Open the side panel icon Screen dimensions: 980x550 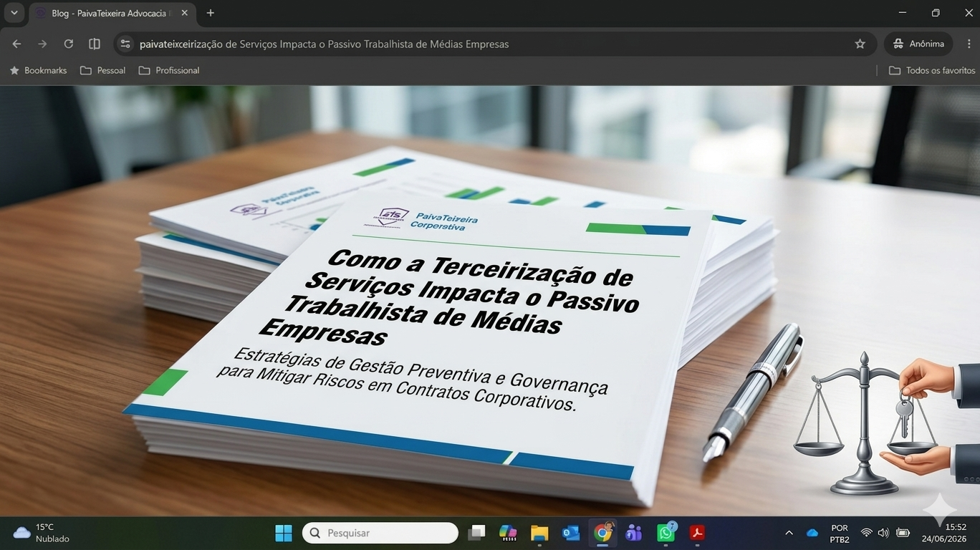(x=94, y=44)
